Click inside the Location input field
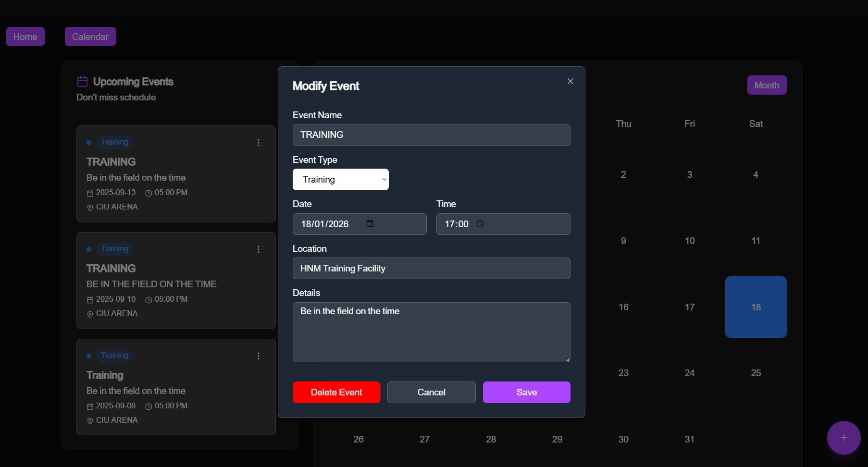The image size is (868, 467). (431, 268)
